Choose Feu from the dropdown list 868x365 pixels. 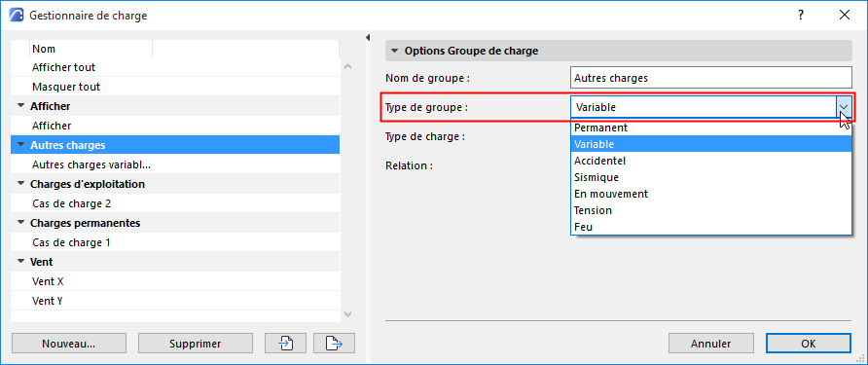pyautogui.click(x=710, y=227)
